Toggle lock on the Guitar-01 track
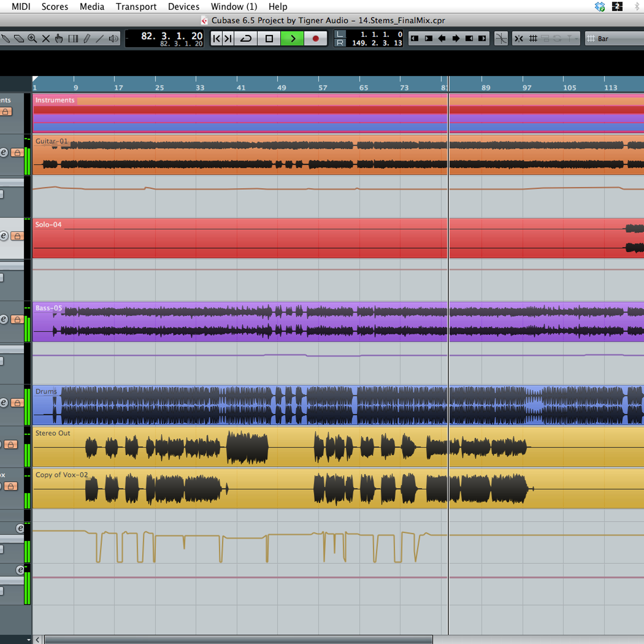Viewport: 644px width, 644px height. [x=17, y=153]
